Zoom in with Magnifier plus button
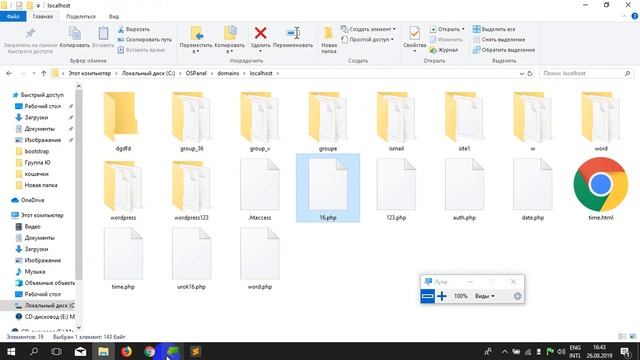This screenshot has height=360, width=640. [x=442, y=296]
